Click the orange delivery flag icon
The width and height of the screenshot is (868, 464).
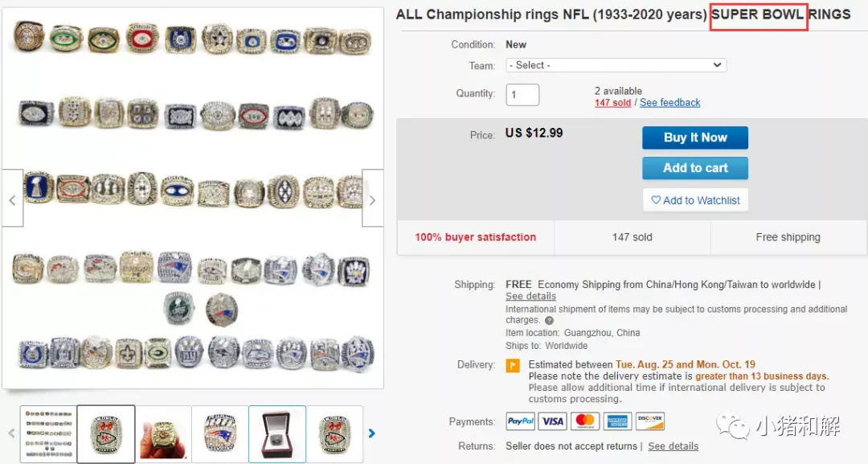click(x=512, y=366)
